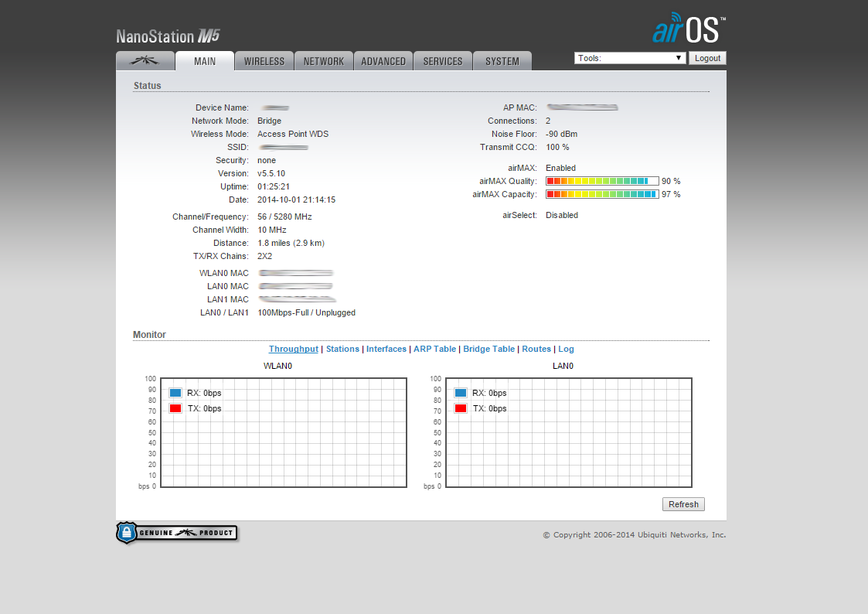Click the airOS logo
This screenshot has height=614, width=868.
(689, 28)
